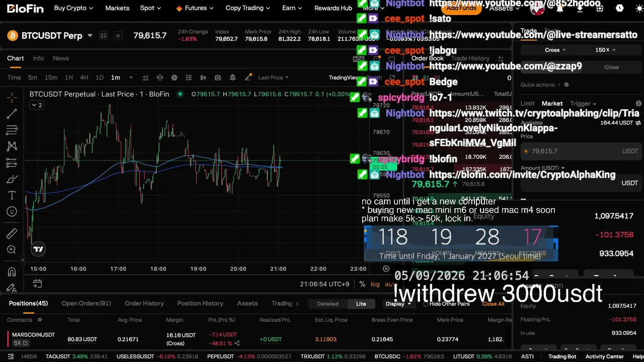
Task: Select the ruler measure tool
Action: click(x=12, y=233)
